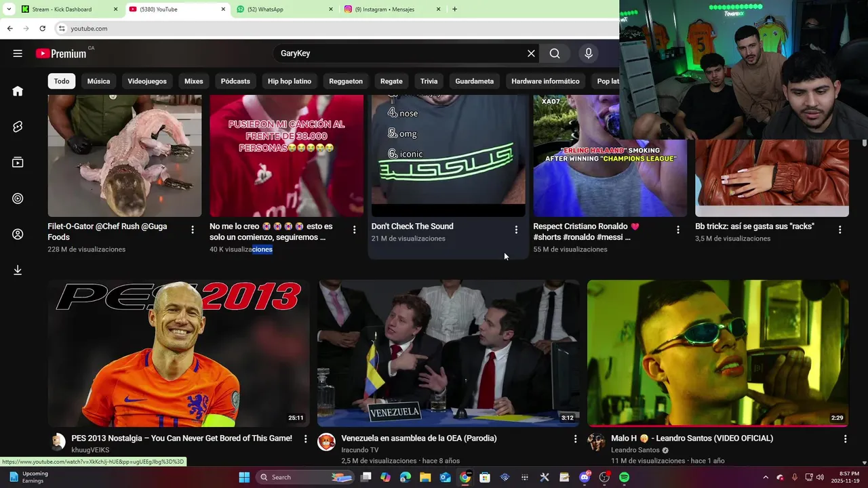The width and height of the screenshot is (868, 488).
Task: Select the Todo filter chip
Action: click(62, 81)
